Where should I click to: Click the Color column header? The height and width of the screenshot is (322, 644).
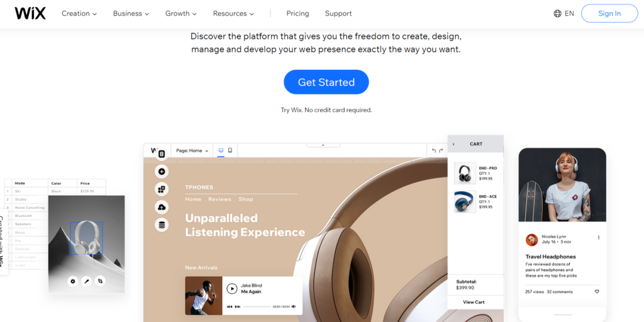(56, 183)
